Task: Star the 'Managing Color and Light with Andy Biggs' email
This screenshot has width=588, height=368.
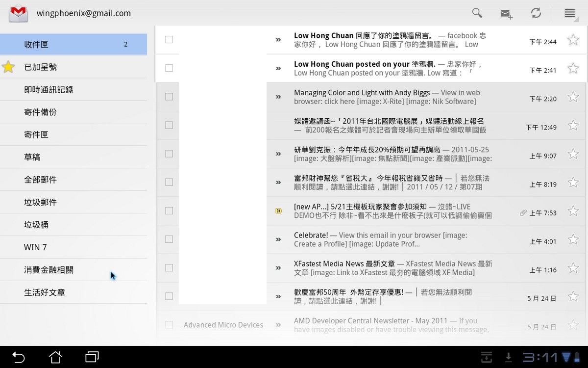Action: tap(573, 97)
